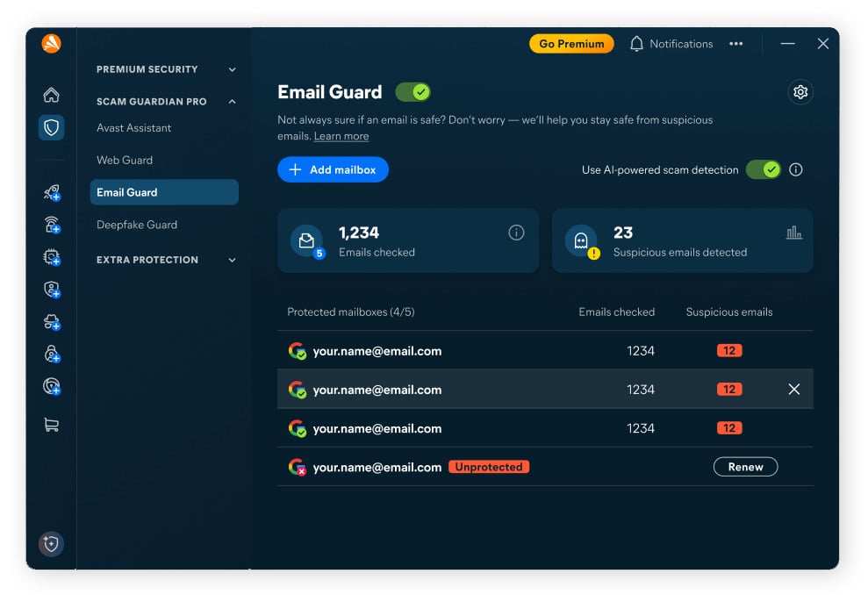Click suspicious count 12 badge in highlighted row
The height and width of the screenshot is (595, 868).
point(729,389)
